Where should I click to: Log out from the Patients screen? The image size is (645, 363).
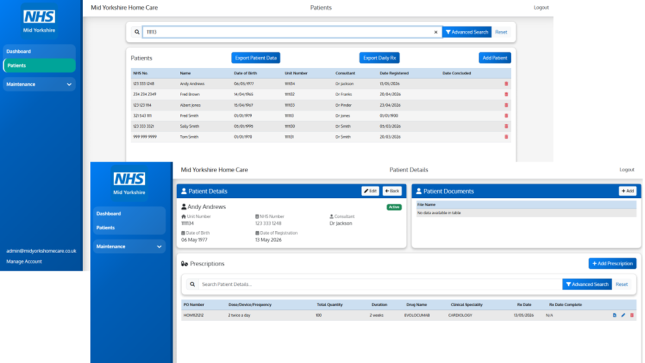pos(541,7)
